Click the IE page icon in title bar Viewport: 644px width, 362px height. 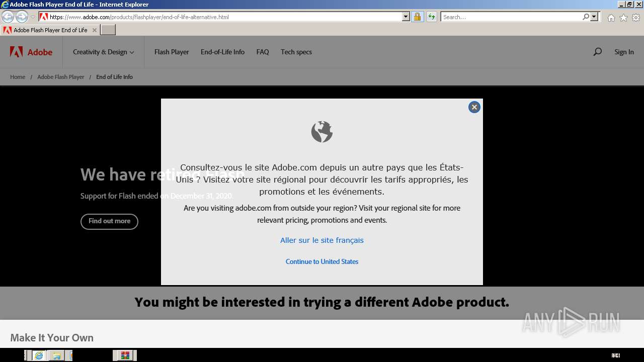(x=5, y=5)
